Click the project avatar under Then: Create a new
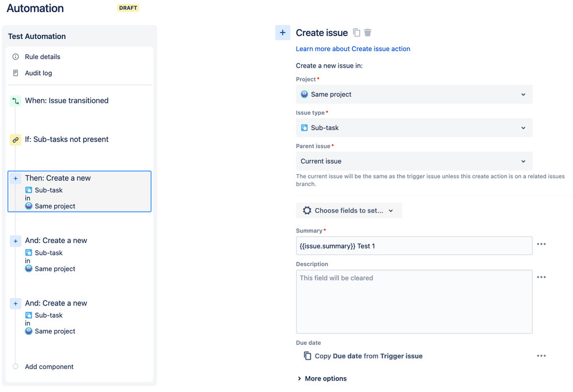The width and height of the screenshot is (573, 392). [x=29, y=206]
